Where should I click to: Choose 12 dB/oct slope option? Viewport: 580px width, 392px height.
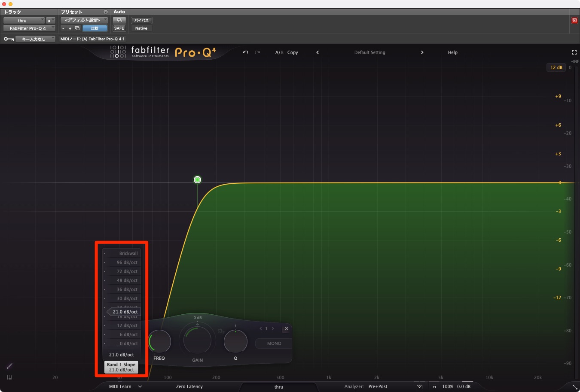click(x=122, y=325)
